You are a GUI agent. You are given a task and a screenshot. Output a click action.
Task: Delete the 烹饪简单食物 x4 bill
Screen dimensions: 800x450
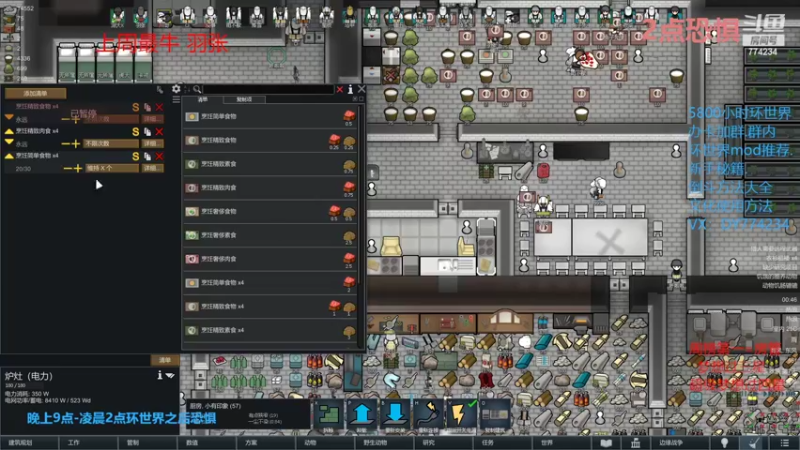coord(159,156)
